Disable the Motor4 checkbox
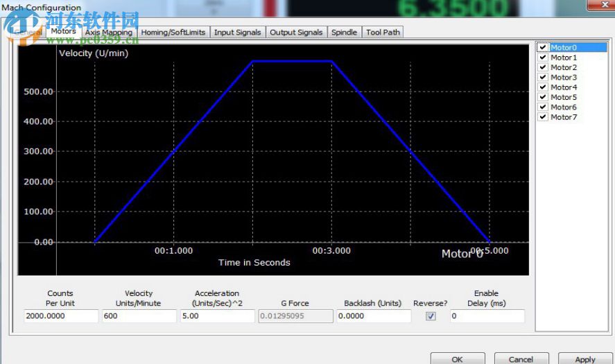The height and width of the screenshot is (364, 615). point(543,87)
